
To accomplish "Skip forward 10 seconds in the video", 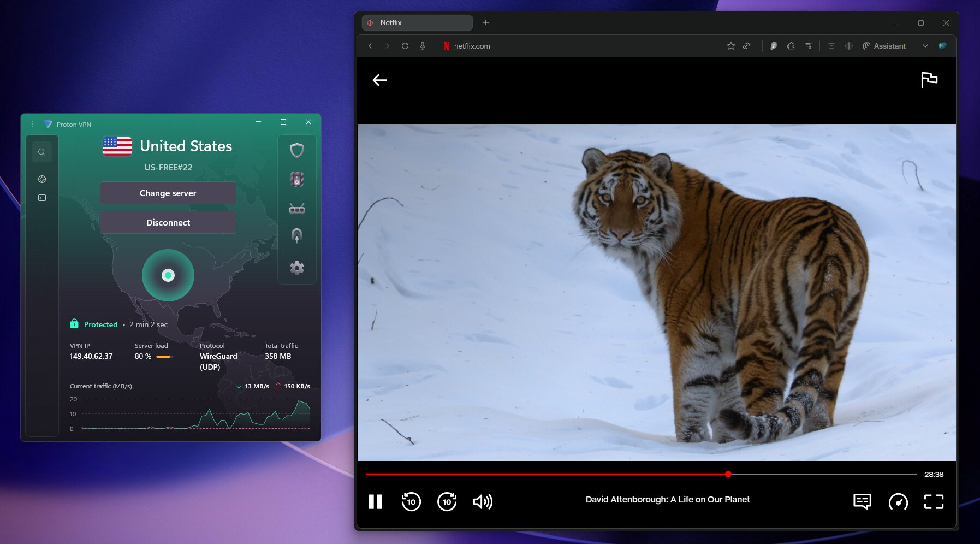I will 447,501.
